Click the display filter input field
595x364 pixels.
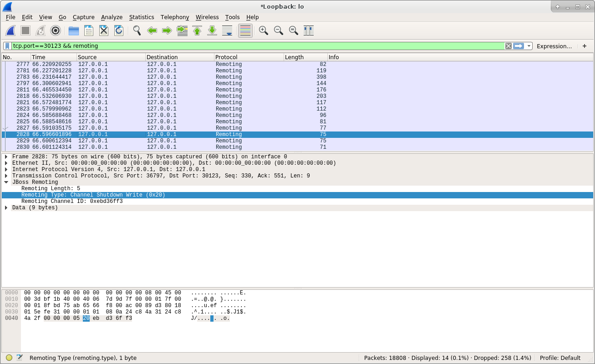pos(258,46)
